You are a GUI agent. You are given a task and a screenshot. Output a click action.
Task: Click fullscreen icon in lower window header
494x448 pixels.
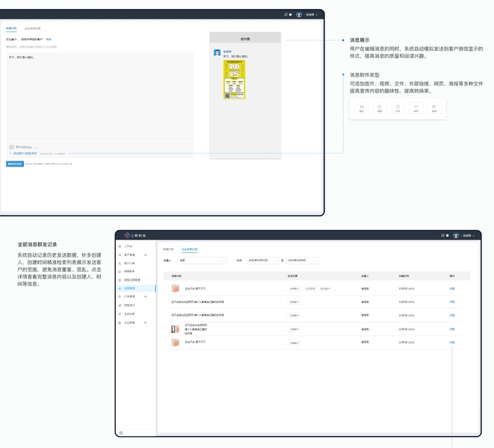click(442, 235)
